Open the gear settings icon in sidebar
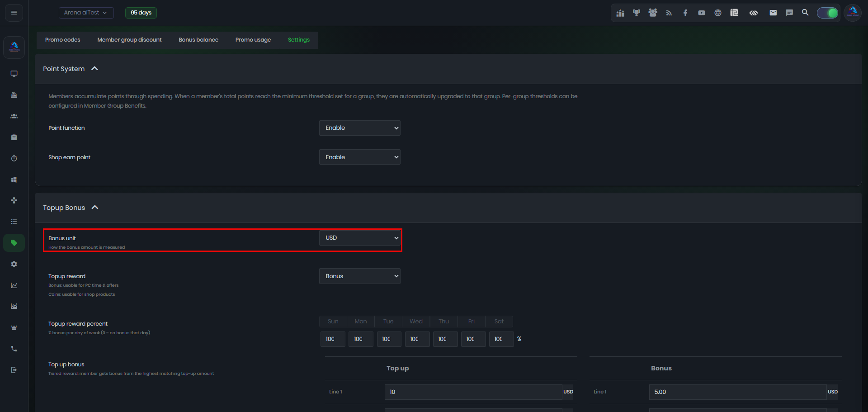The height and width of the screenshot is (412, 868). [x=14, y=264]
